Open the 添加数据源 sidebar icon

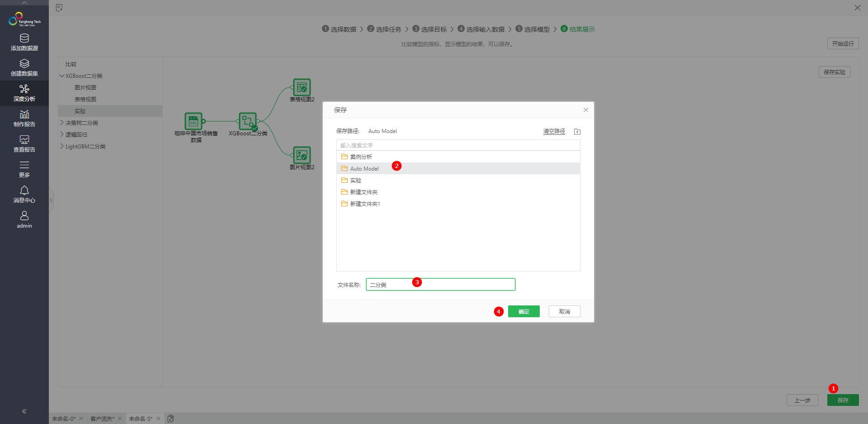click(24, 39)
